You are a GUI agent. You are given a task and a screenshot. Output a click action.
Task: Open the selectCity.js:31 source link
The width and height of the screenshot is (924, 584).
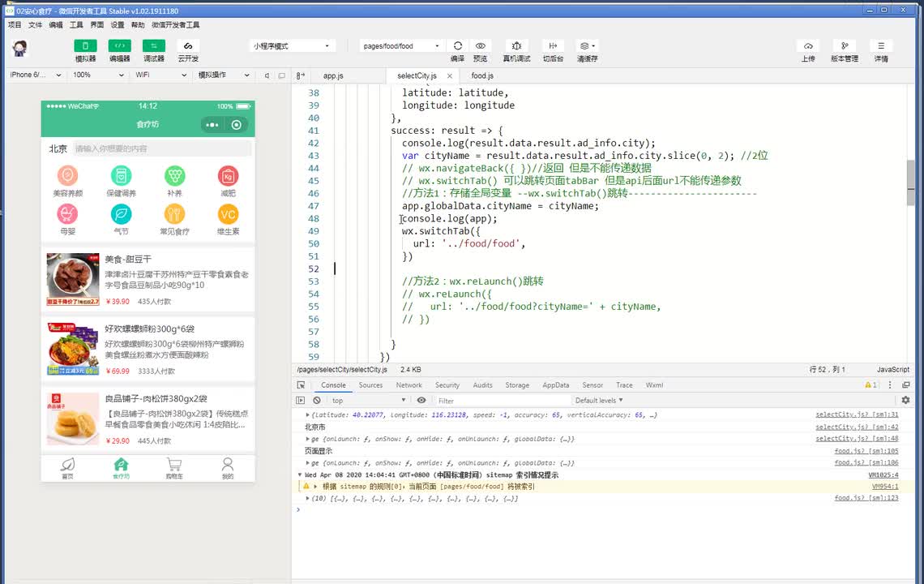click(x=856, y=414)
